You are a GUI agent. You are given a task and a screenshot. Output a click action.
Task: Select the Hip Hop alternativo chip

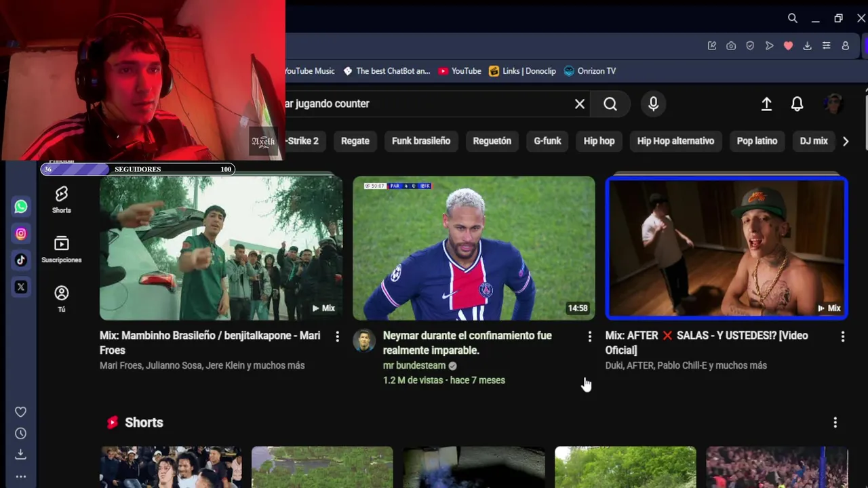[x=675, y=141]
